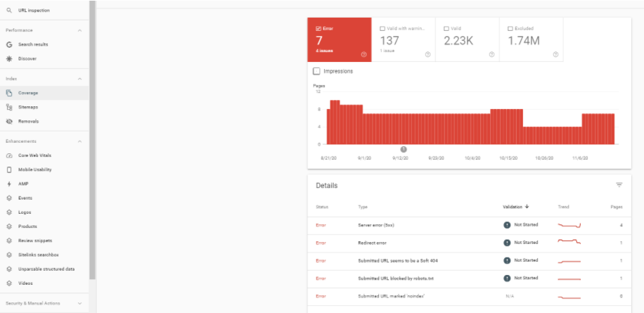Open the Removals page

tap(28, 121)
